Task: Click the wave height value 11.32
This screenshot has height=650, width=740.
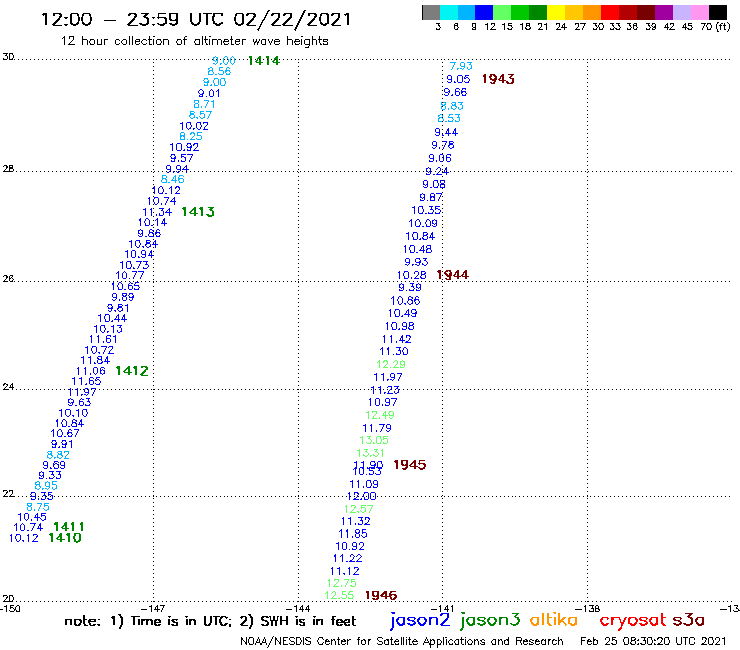Action: (355, 522)
